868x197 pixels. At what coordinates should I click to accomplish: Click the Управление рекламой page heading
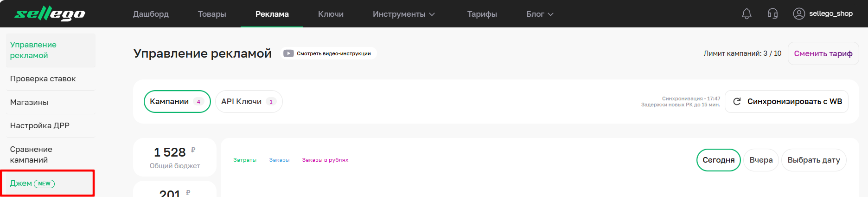pyautogui.click(x=202, y=53)
